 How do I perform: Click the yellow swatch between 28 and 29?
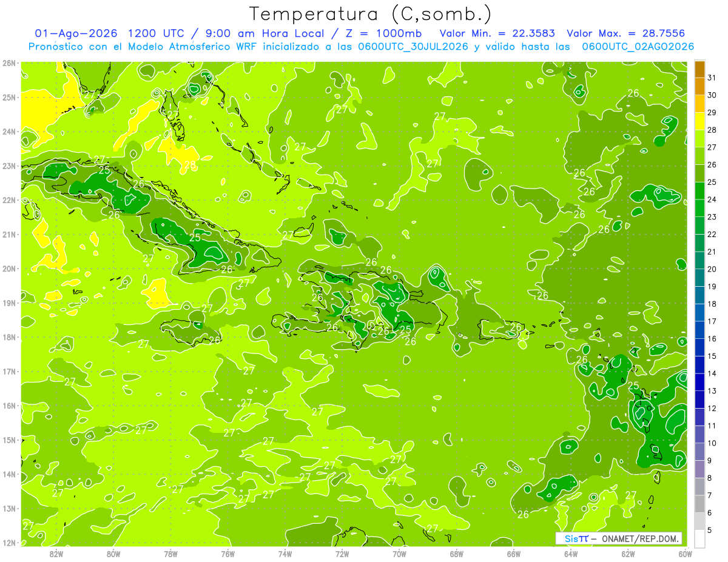coord(699,121)
